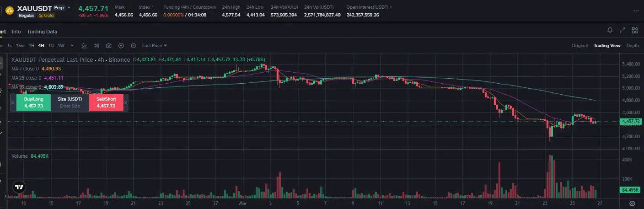
Task: Click the 24h Low value 4,413.04
Action: tap(255, 15)
